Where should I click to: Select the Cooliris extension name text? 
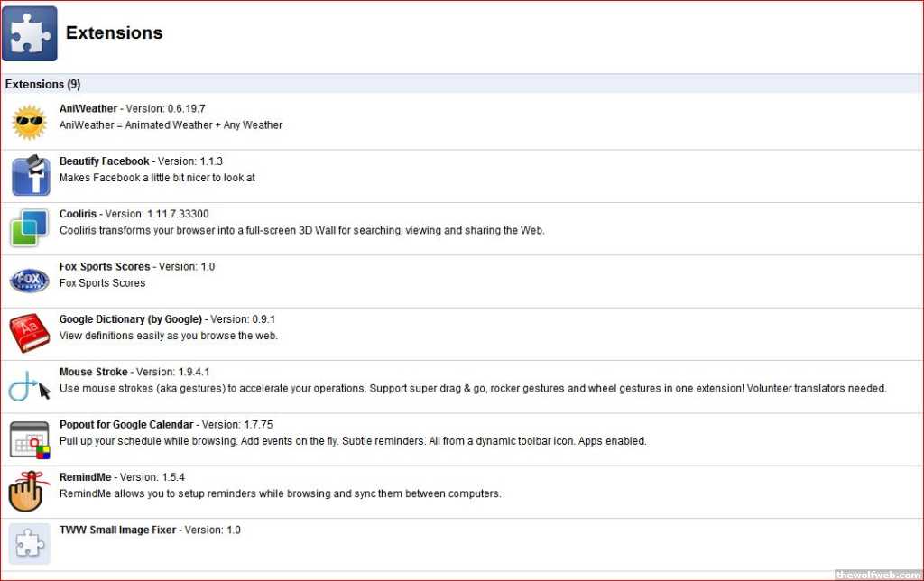point(79,214)
